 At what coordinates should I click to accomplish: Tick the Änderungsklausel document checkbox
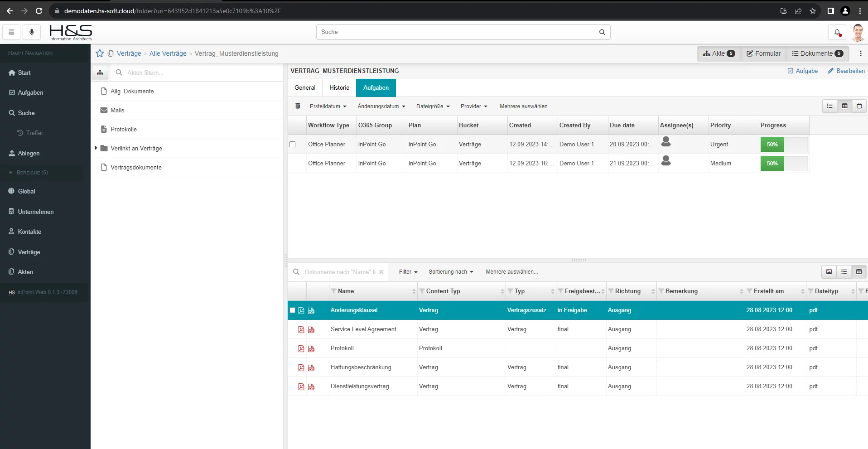click(x=293, y=310)
